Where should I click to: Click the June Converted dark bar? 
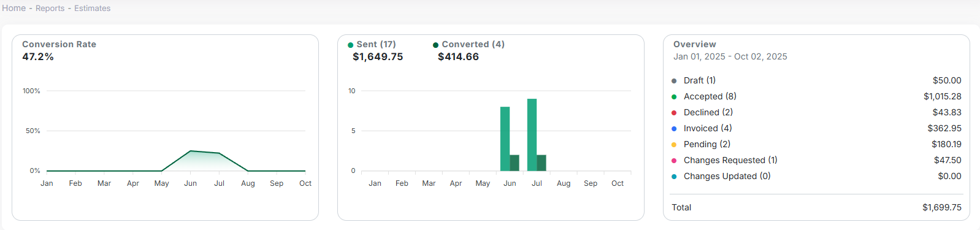click(x=515, y=163)
